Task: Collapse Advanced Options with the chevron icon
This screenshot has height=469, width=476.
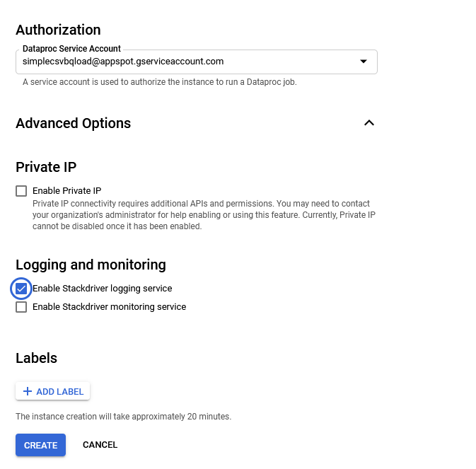Action: pyautogui.click(x=368, y=123)
